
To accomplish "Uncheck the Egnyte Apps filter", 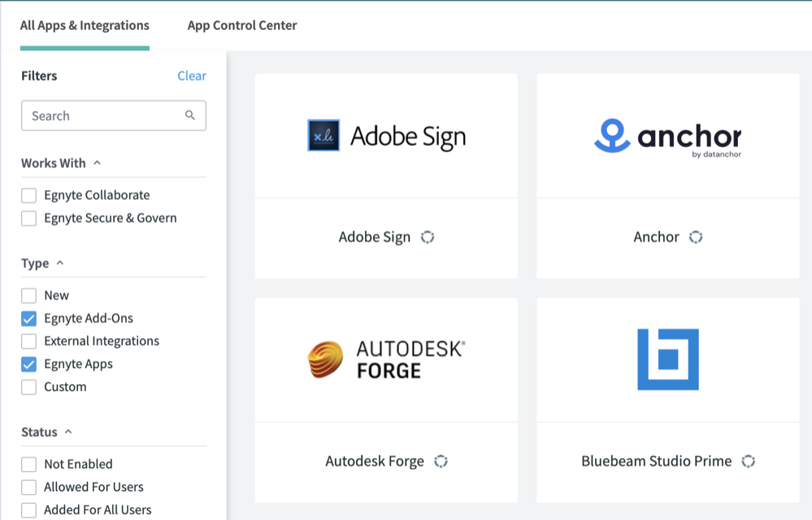I will click(29, 364).
